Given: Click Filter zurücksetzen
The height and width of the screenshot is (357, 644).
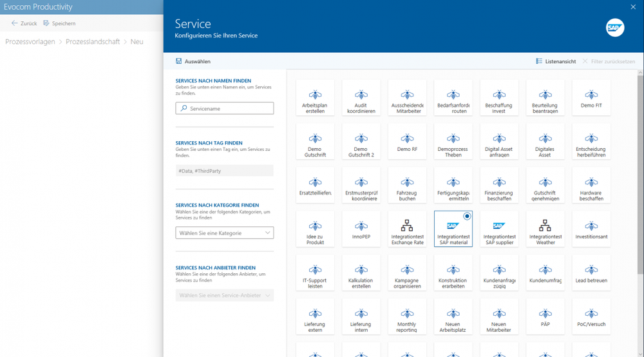Looking at the screenshot, I should pyautogui.click(x=609, y=61).
